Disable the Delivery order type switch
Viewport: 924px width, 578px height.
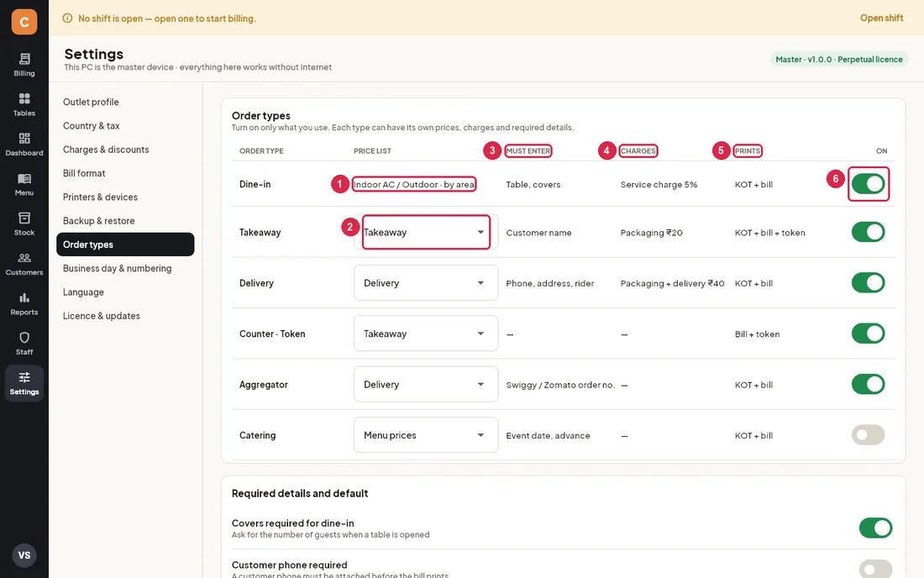[868, 283]
